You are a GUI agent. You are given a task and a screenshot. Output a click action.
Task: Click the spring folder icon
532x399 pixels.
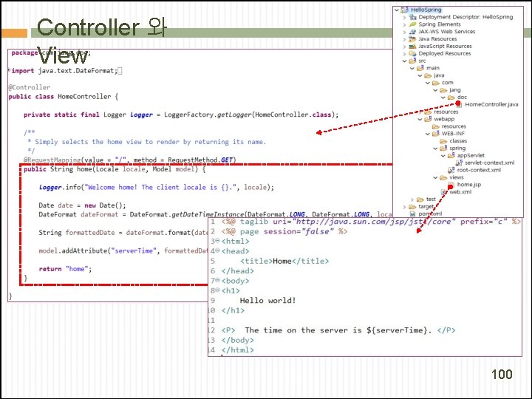[x=443, y=149]
